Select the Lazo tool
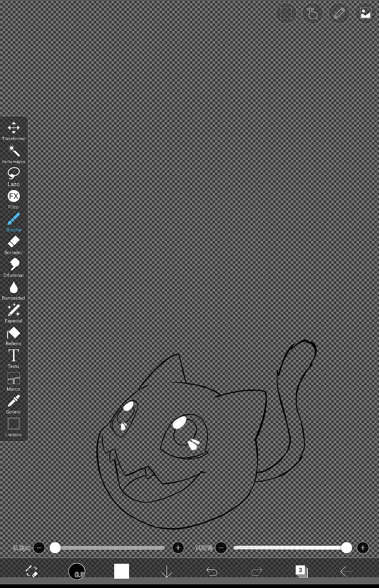The height and width of the screenshot is (588, 379). click(14, 176)
